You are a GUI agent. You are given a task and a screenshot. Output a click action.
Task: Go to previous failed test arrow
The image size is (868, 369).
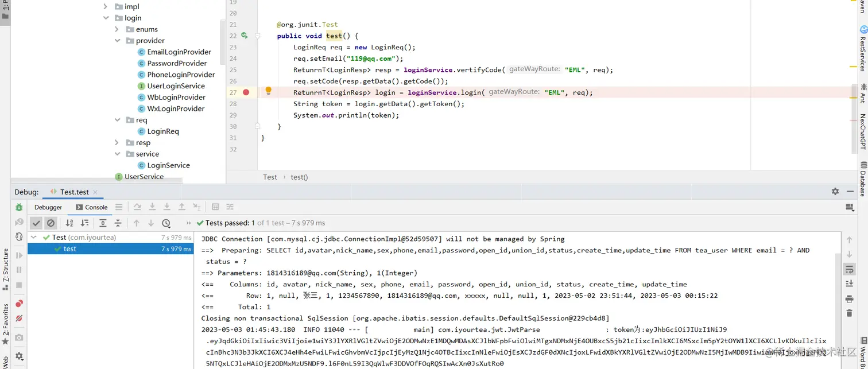[x=136, y=223]
